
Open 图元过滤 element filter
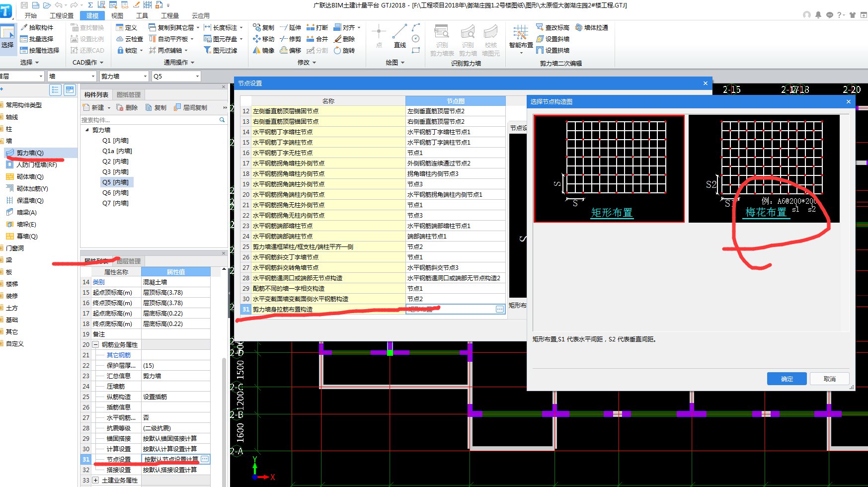[x=221, y=50]
